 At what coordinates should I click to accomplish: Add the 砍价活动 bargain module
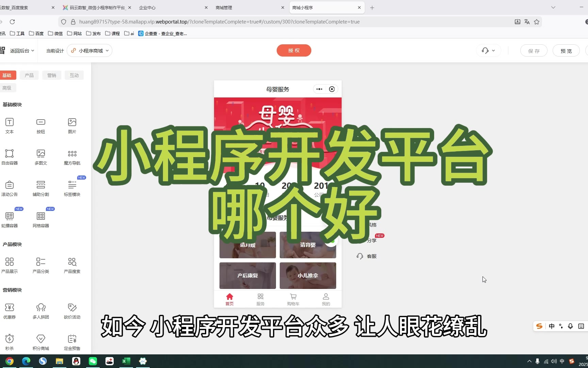click(72, 311)
